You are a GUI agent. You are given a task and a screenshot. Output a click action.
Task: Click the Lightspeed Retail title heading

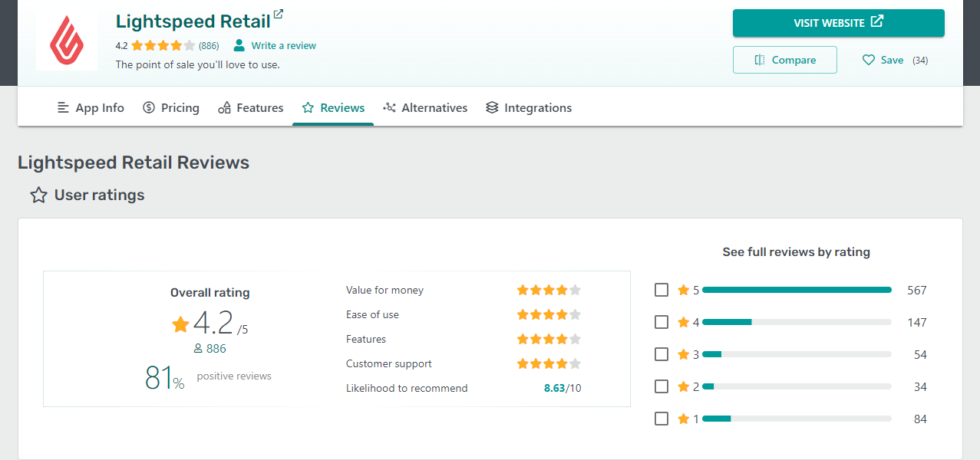point(193,21)
